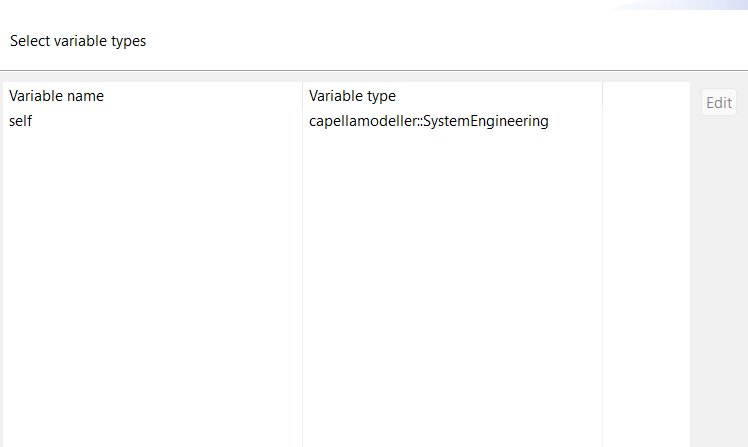Screen dimensions: 748x447
Task: Click the empty third column header
Action: [645, 96]
